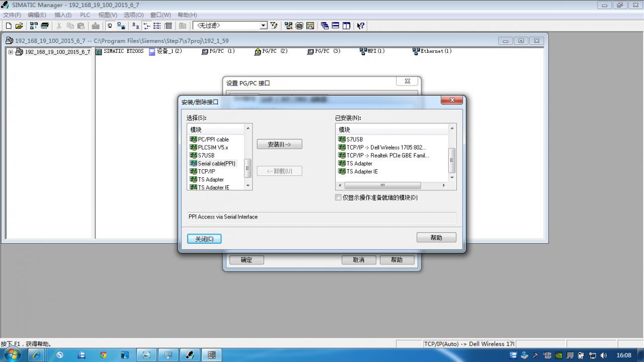Select TCP/IP in the selection list
644x362 pixels.
(202, 172)
